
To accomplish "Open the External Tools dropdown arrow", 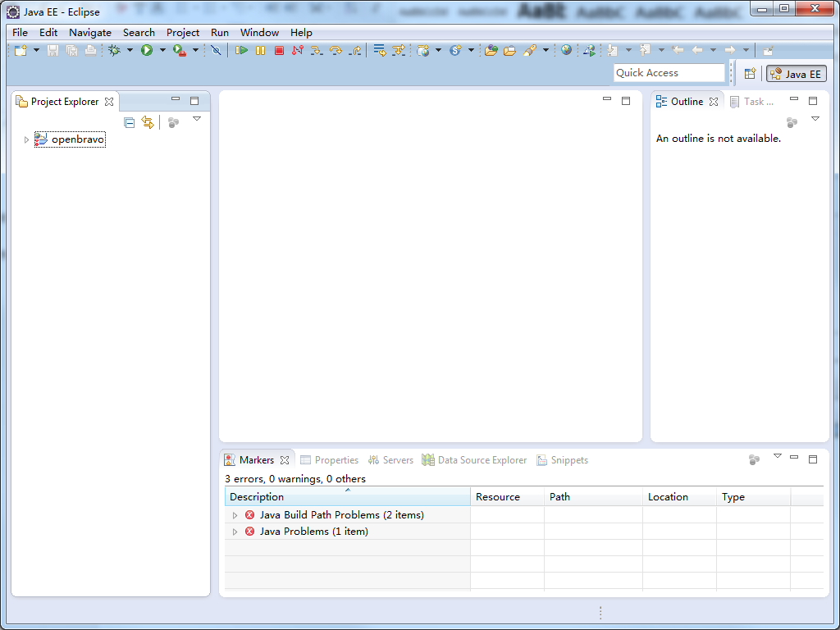I will 195,50.
